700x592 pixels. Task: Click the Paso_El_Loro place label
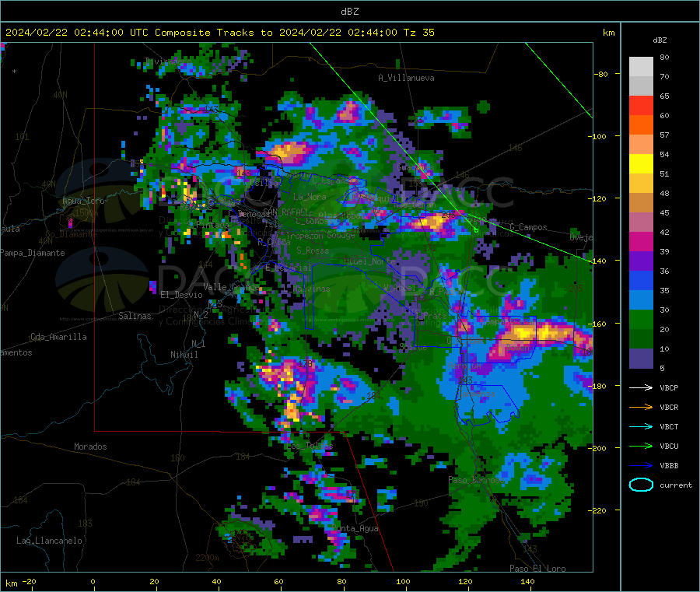pos(537,569)
